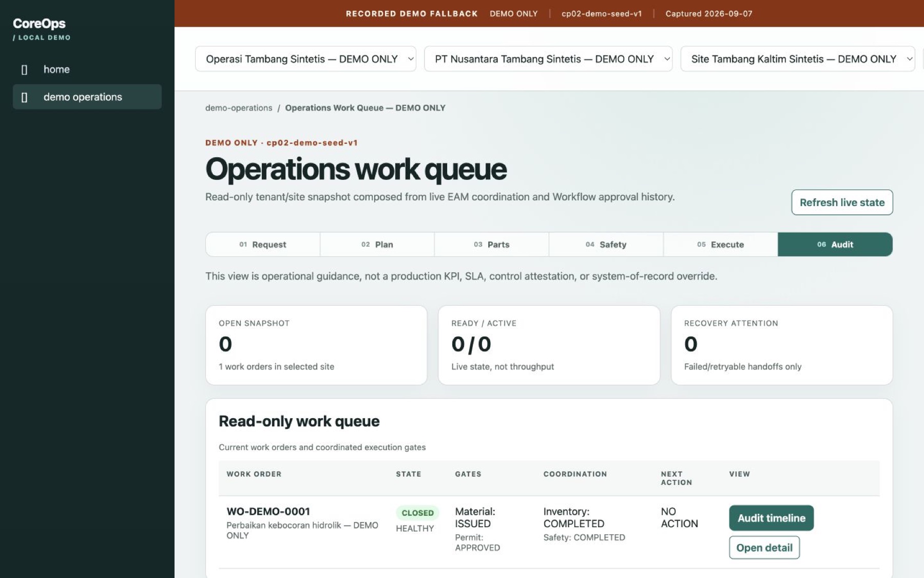Select the 04 Safety step tab
This screenshot has width=924, height=578.
[606, 245]
